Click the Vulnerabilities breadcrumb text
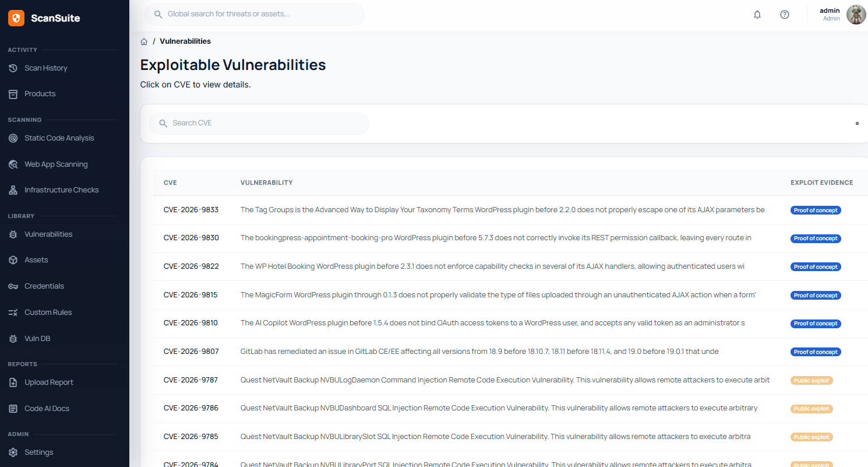The height and width of the screenshot is (467, 868). click(x=185, y=41)
